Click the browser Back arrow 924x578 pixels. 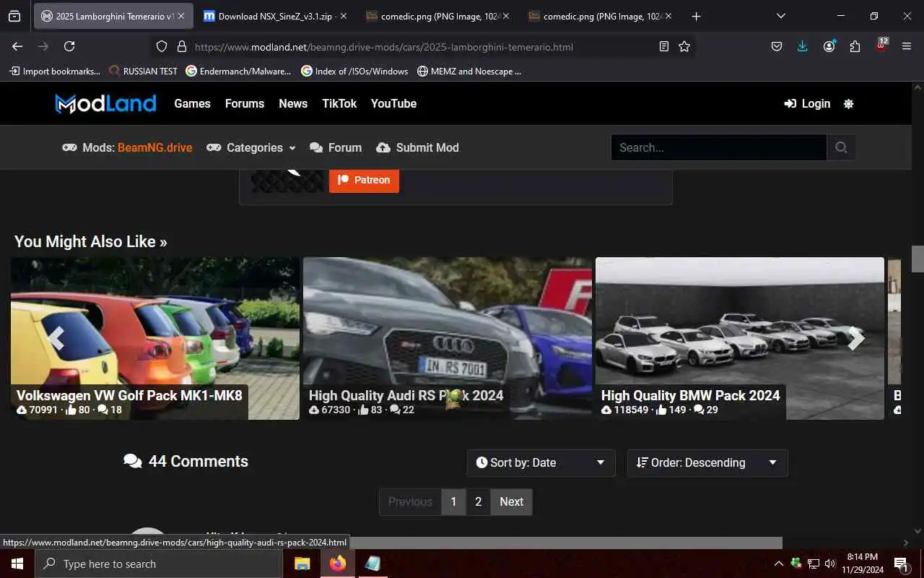[17, 46]
